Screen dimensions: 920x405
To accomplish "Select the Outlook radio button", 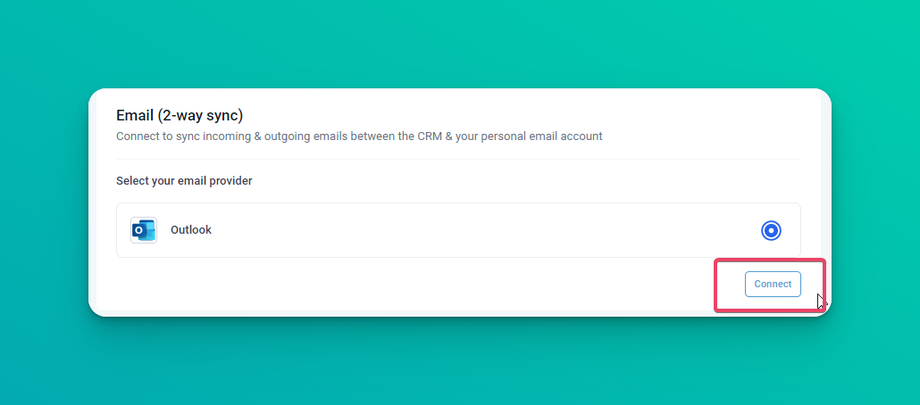I will pyautogui.click(x=770, y=231).
